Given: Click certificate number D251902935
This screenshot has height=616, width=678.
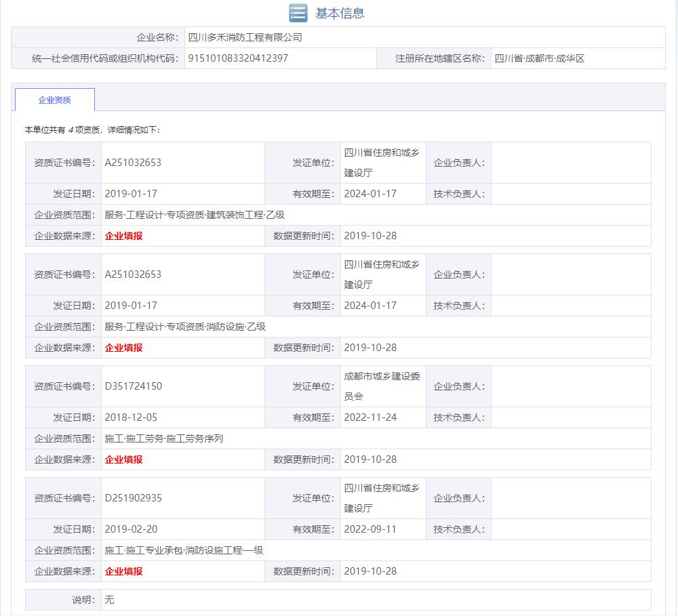Looking at the screenshot, I should click(134, 498).
